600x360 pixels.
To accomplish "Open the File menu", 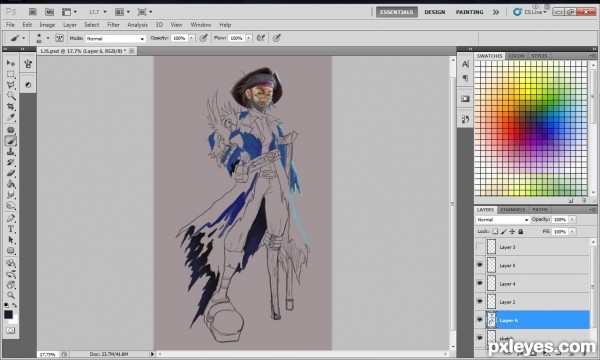I will point(10,25).
